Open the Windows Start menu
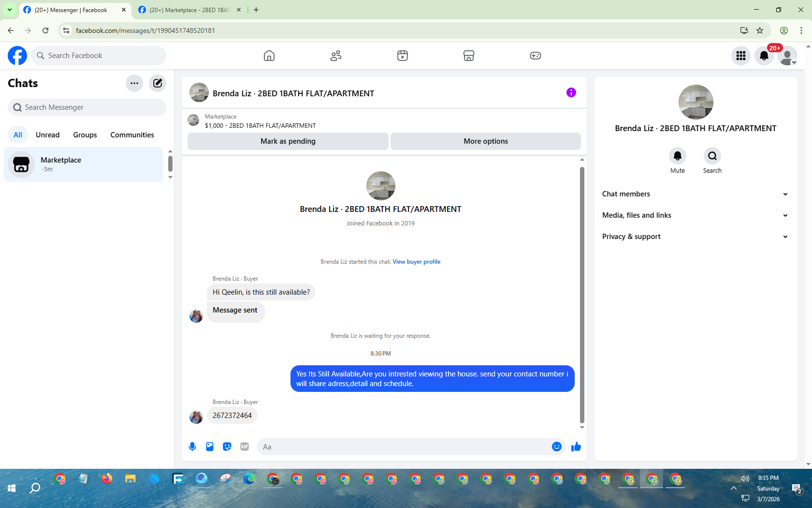The image size is (812, 508). click(x=12, y=488)
